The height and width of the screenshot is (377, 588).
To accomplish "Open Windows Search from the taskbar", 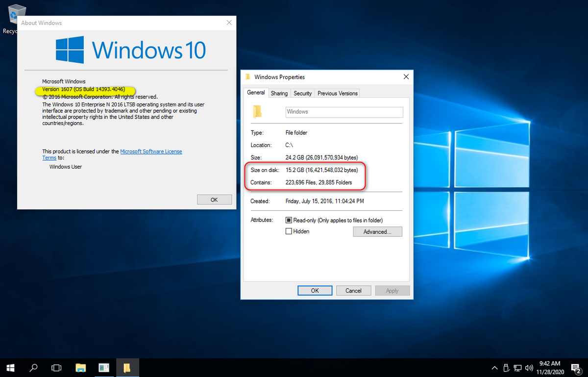I will 33,368.
